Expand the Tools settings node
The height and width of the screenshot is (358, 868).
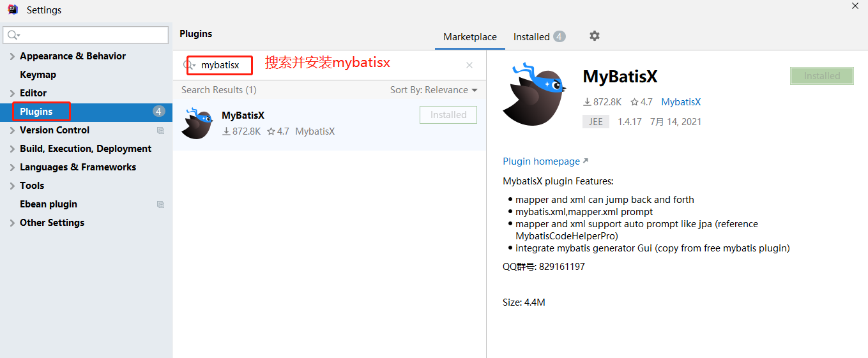[x=13, y=186]
